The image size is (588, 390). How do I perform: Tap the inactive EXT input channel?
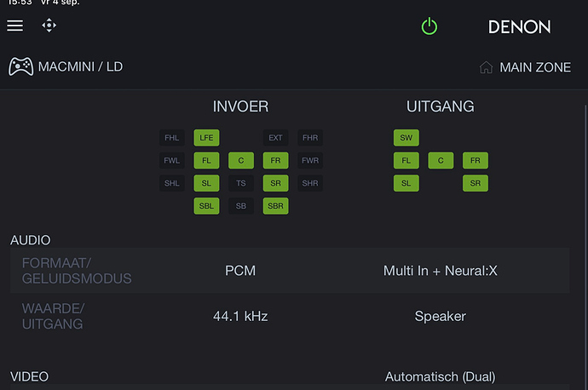click(x=275, y=138)
